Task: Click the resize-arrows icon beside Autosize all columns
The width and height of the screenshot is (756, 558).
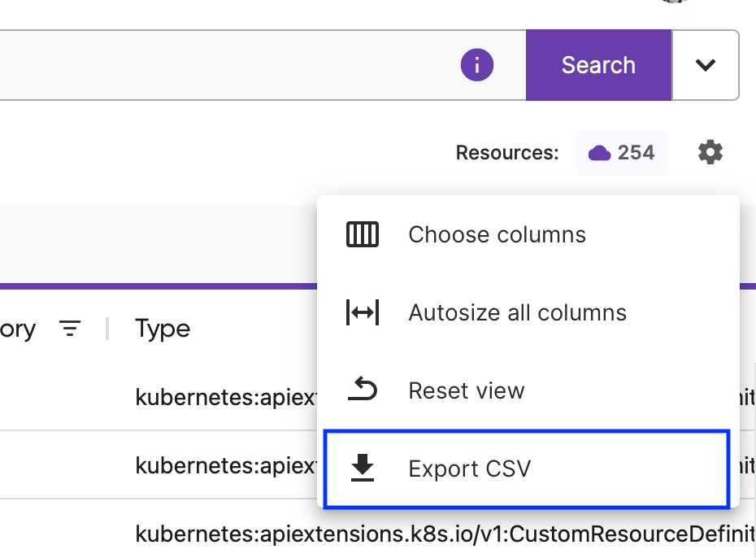Action: (362, 312)
